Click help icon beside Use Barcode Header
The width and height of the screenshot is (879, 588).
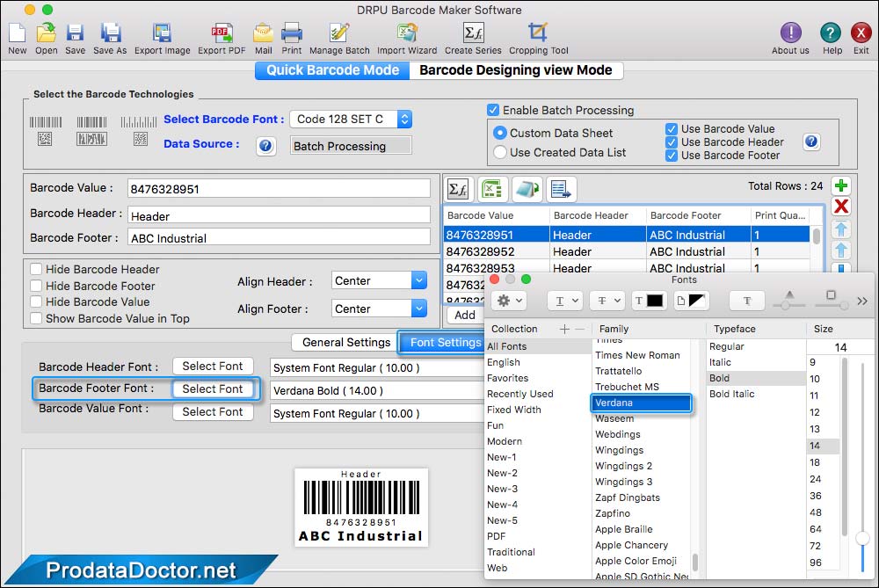(x=811, y=142)
